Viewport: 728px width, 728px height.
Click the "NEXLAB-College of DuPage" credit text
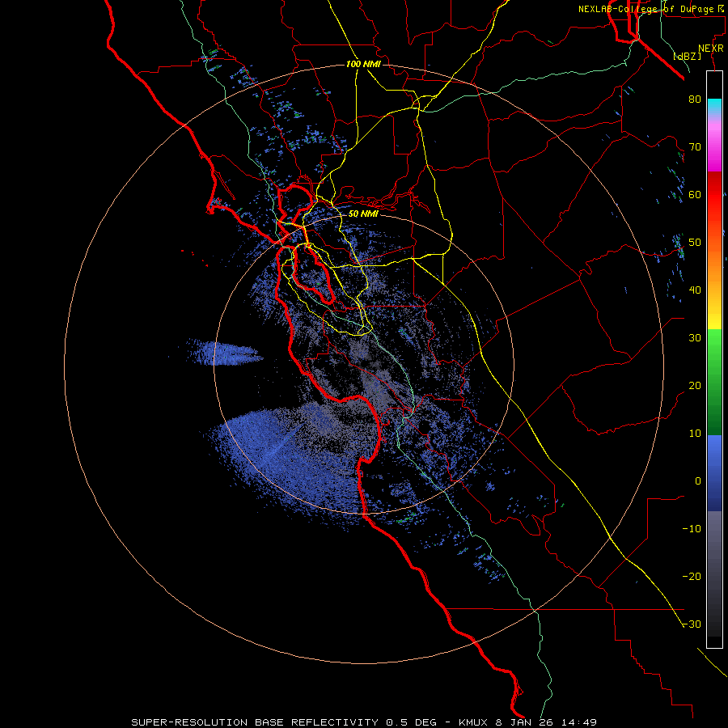coord(647,9)
